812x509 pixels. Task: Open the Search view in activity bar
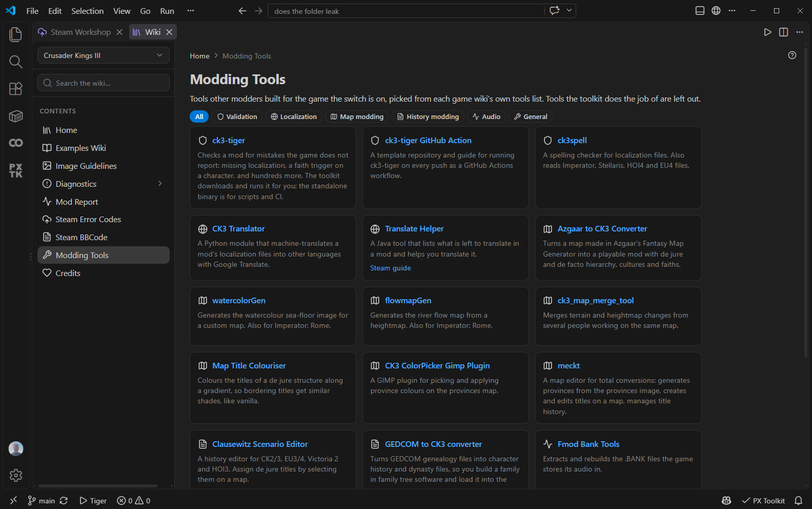coord(16,62)
